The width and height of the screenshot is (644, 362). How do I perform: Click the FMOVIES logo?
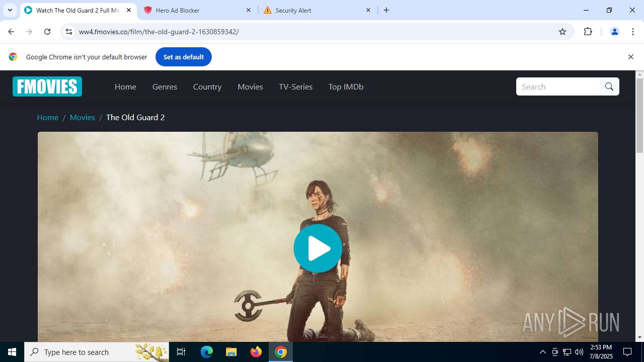point(47,86)
